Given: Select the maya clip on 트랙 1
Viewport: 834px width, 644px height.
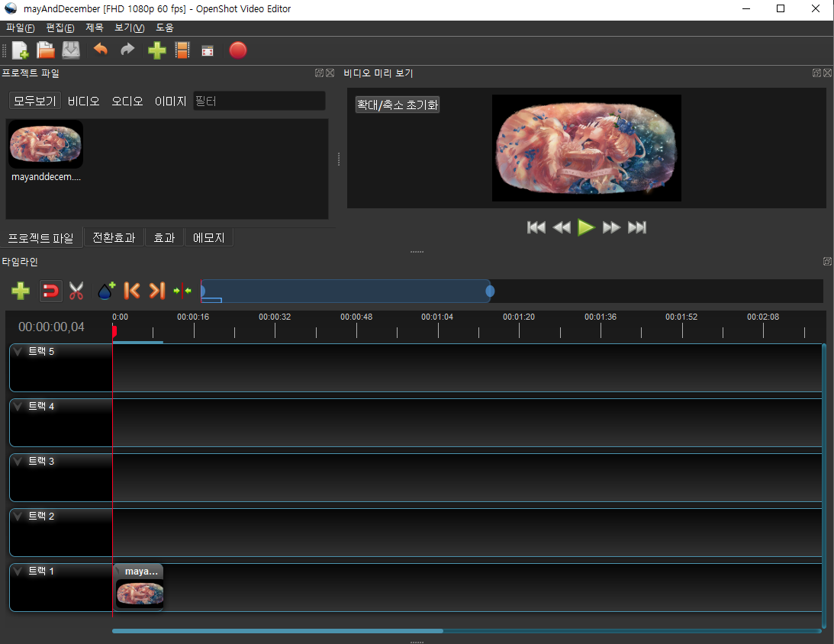Looking at the screenshot, I should pos(140,588).
